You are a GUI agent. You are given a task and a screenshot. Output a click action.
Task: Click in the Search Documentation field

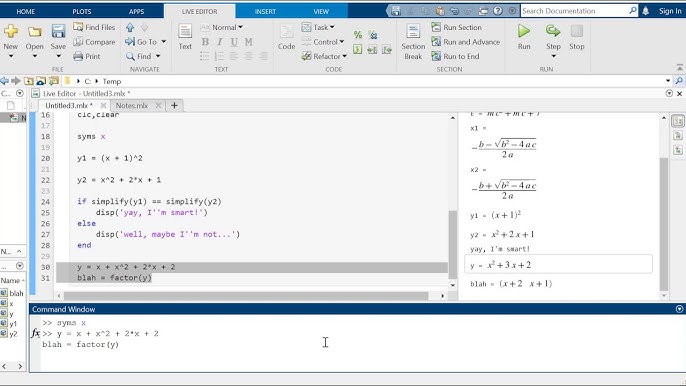tap(574, 11)
